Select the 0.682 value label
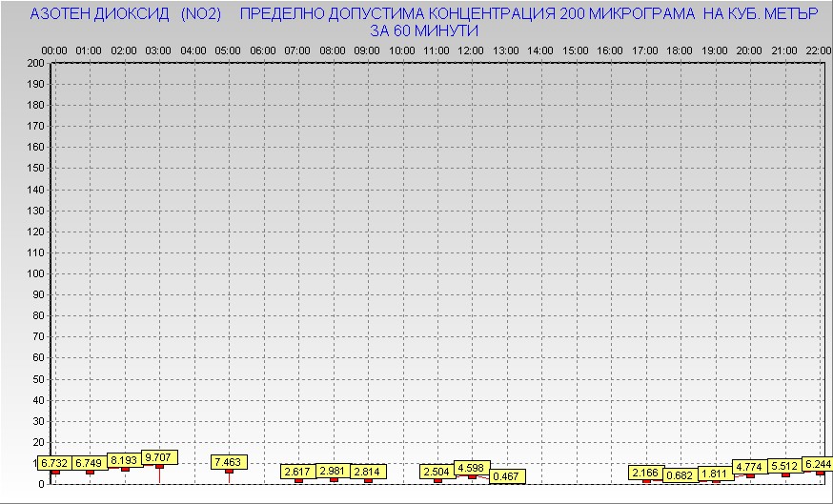This screenshot has width=833, height=504. click(x=681, y=475)
